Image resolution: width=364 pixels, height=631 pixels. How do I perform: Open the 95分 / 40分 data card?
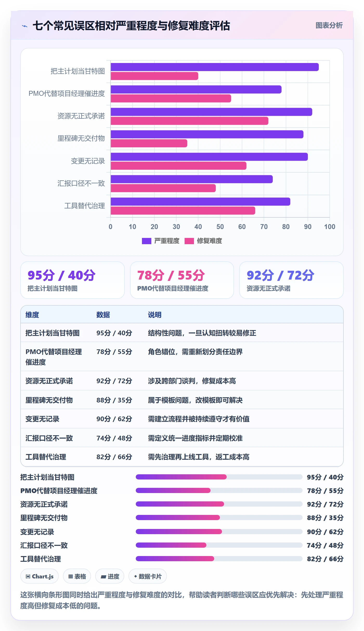(73, 280)
